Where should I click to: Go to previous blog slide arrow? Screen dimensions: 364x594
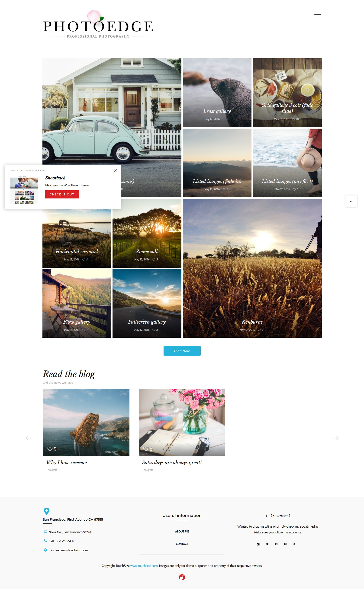coord(29,438)
